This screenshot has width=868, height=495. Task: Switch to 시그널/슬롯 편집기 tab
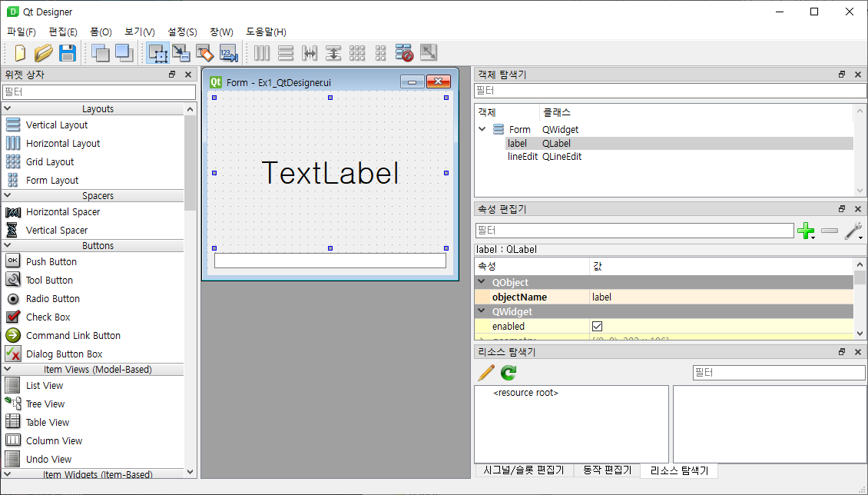click(x=524, y=470)
